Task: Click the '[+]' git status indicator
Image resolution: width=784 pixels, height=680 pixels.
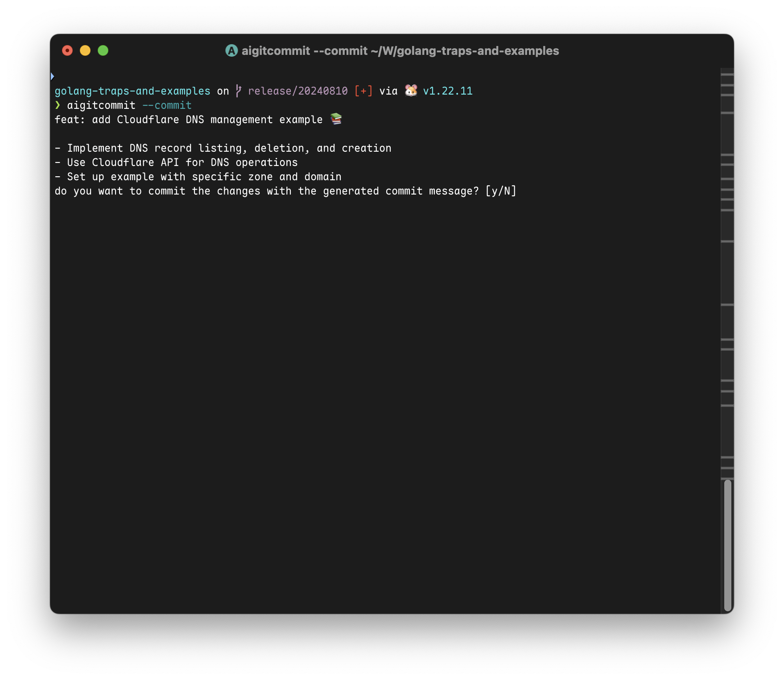Action: (363, 91)
